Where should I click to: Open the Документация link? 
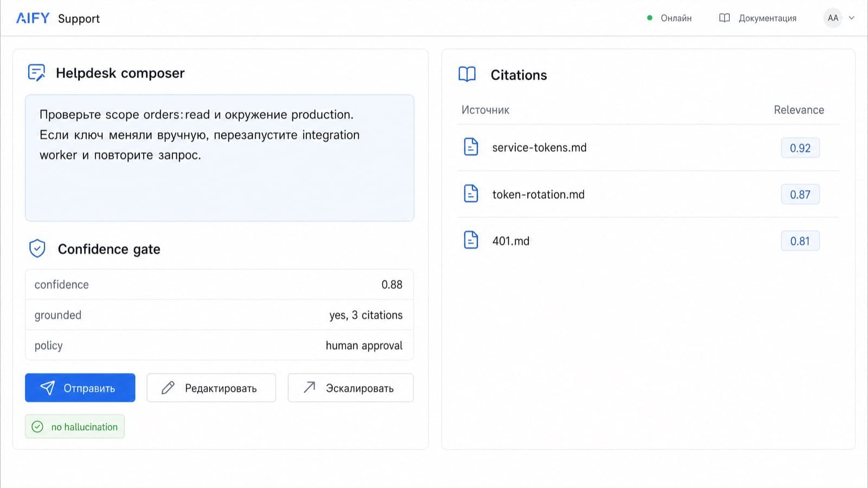[767, 18]
